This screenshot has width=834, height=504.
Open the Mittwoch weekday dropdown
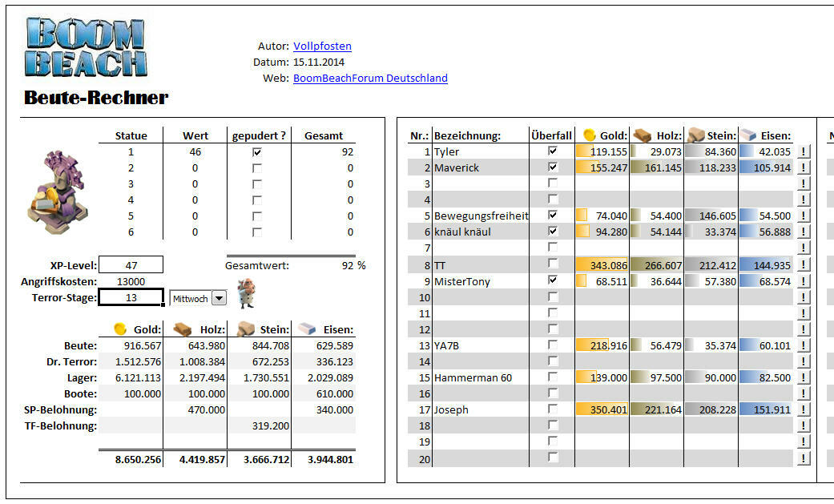(219, 298)
